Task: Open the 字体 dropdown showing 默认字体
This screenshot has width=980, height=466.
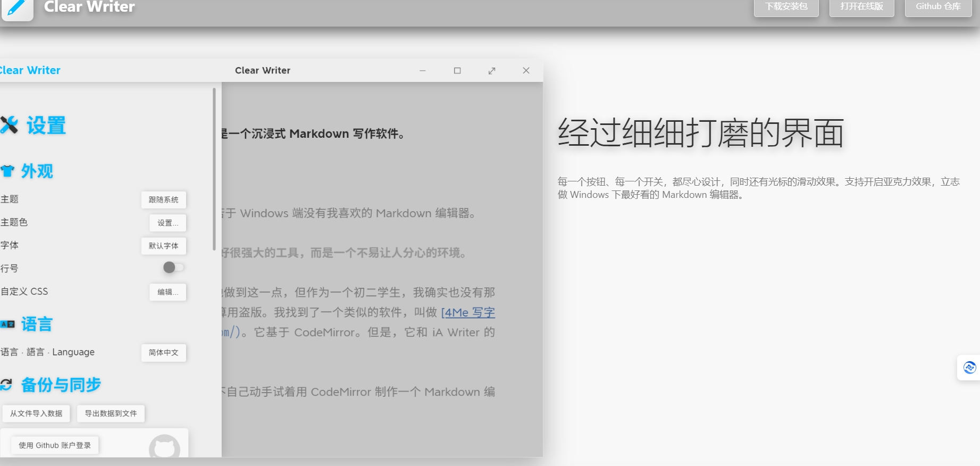Action: [164, 246]
